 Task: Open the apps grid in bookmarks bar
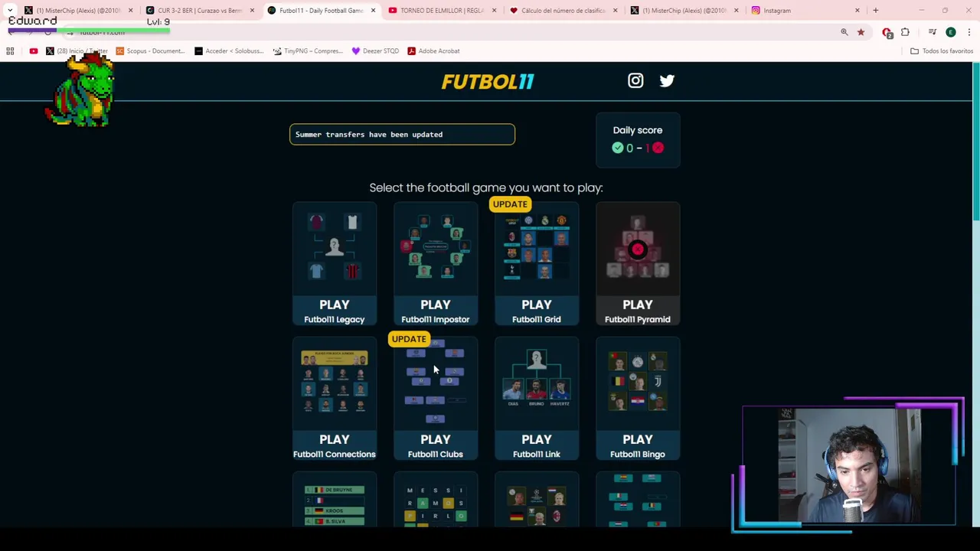click(10, 51)
